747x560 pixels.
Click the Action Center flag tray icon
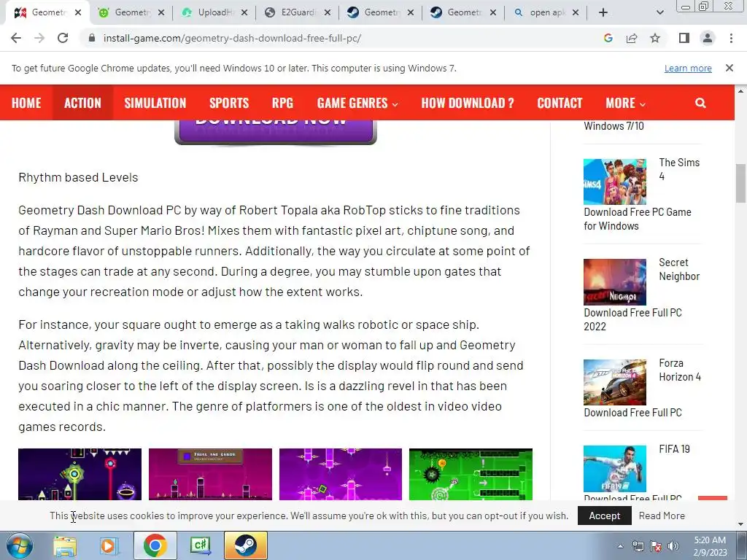pos(656,546)
